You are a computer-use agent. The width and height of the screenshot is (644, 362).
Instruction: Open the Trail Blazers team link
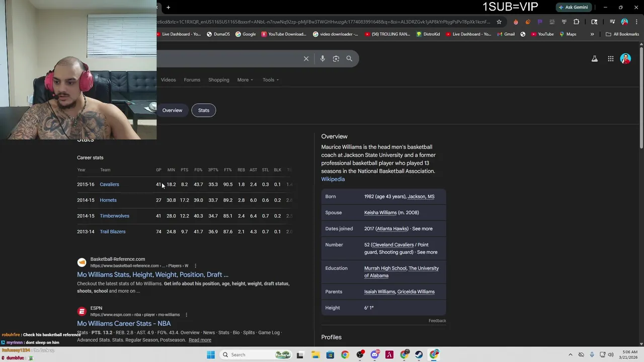pos(113,232)
